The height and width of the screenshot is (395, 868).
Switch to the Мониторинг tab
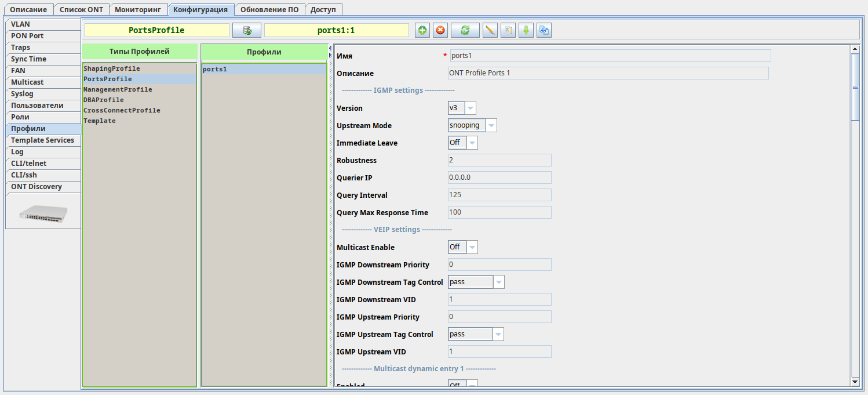click(x=138, y=9)
